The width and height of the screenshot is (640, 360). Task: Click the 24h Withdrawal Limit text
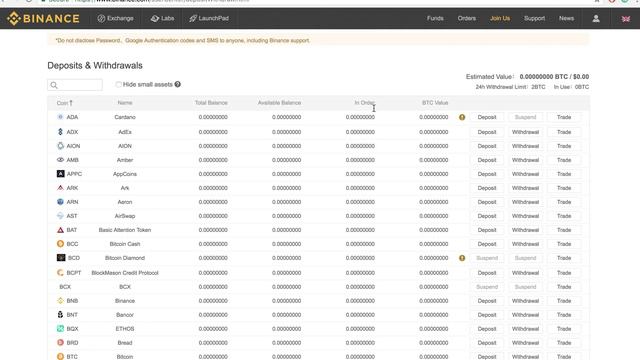(510, 87)
